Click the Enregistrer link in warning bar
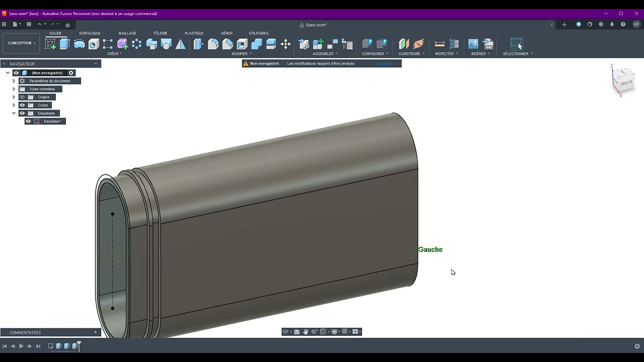 click(385, 64)
